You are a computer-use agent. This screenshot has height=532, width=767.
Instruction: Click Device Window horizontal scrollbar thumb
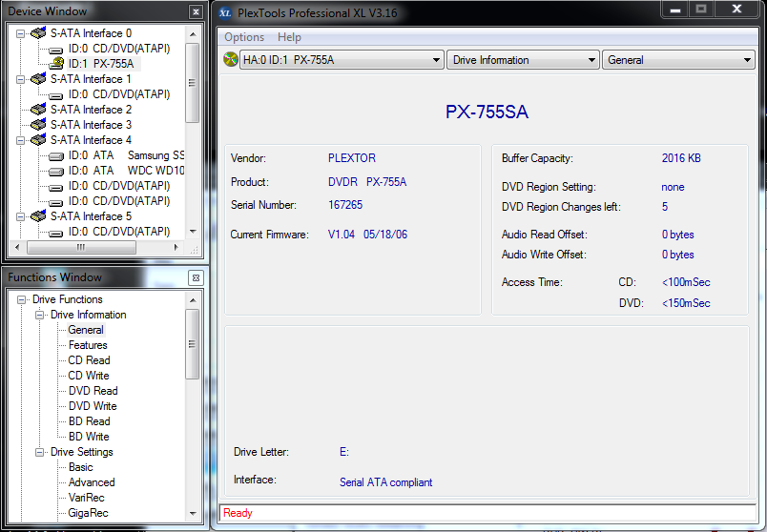tap(81, 248)
